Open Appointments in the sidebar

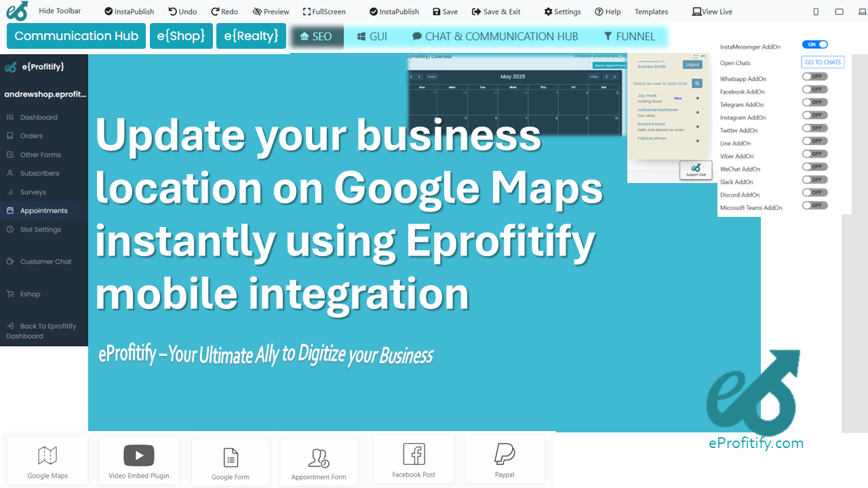(x=44, y=211)
